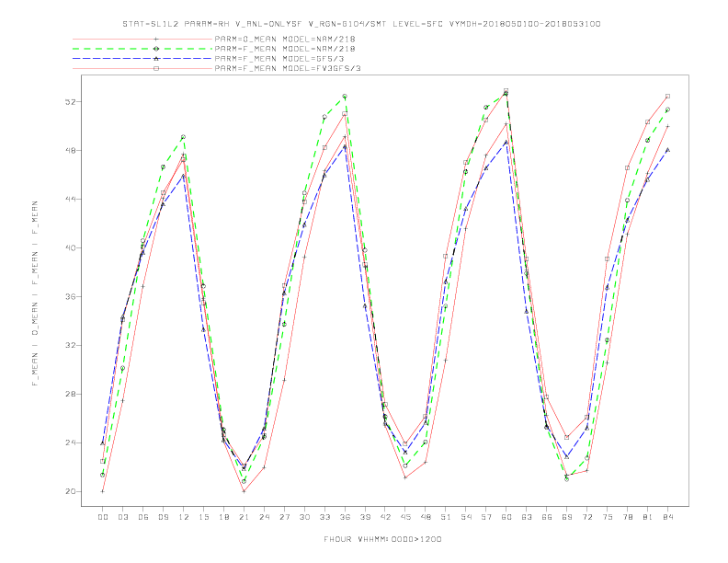This screenshot has width=728, height=563.
Task: Click x-axis forecast hour label 33
Action: (x=324, y=517)
